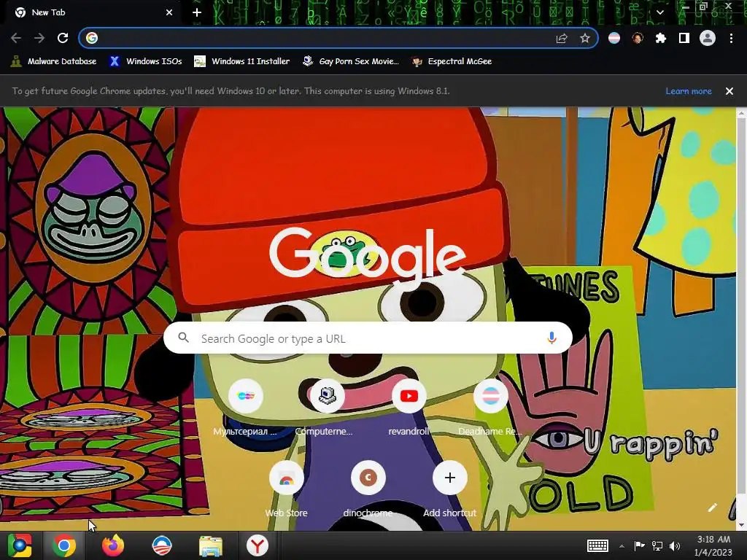
Task: Open the profile avatar menu
Action: pyautogui.click(x=708, y=38)
